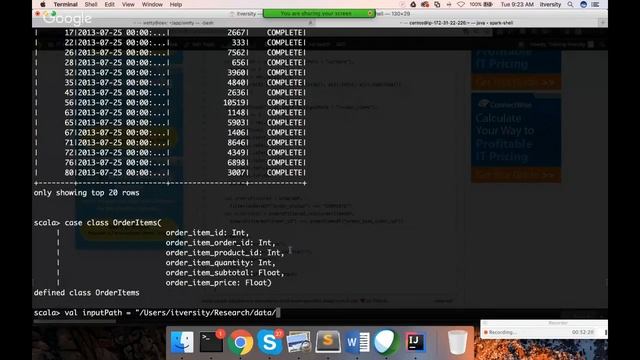
Task: Launch Google Chrome from the Dock
Action: tap(240, 342)
